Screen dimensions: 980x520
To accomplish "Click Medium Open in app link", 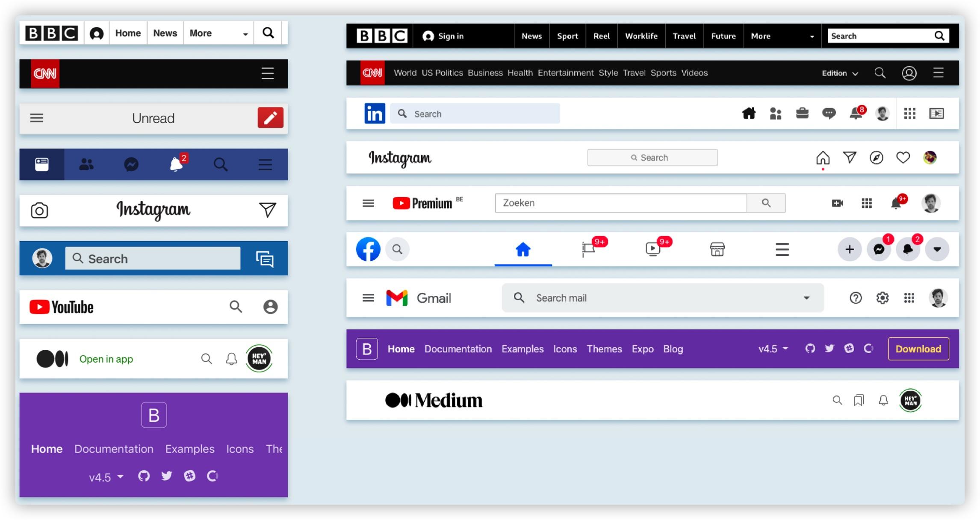I will [x=106, y=359].
